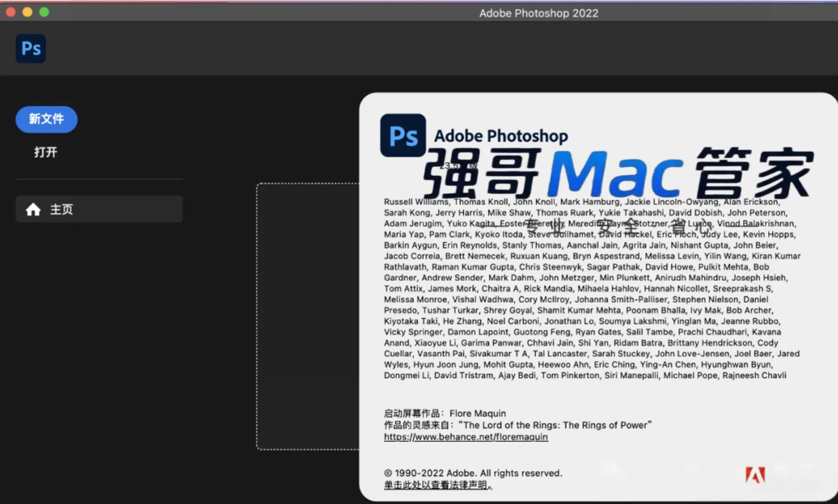Click the name "Dongmei Li" in the credits
The height and width of the screenshot is (504, 838).
(x=406, y=375)
